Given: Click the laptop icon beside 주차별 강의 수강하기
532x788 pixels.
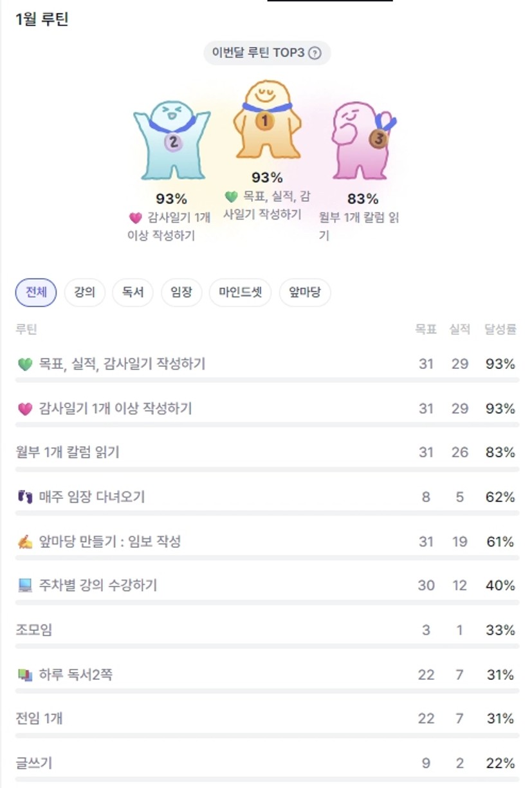Looking at the screenshot, I should [25, 586].
